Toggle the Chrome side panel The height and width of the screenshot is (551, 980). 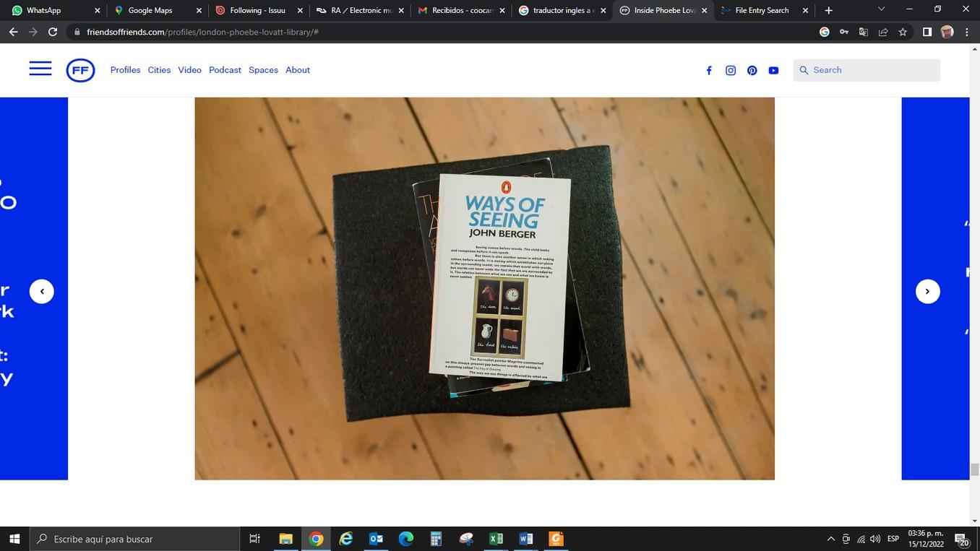927,32
